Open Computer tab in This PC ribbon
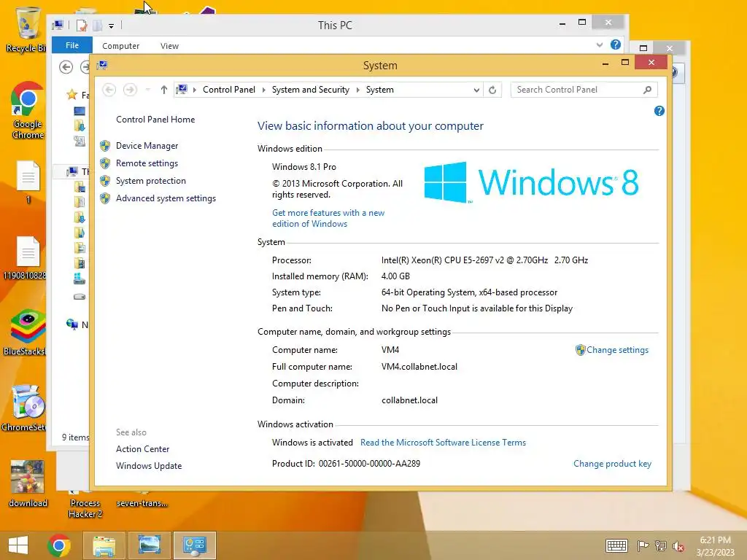The width and height of the screenshot is (747, 560). [120, 46]
